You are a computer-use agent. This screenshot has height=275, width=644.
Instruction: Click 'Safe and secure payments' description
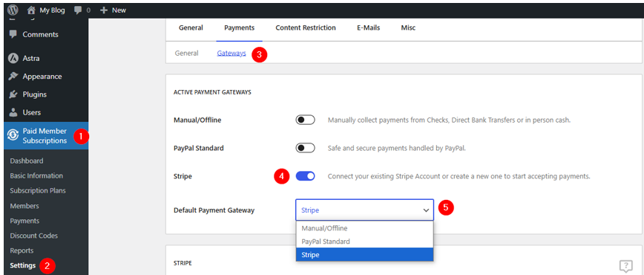[396, 148]
